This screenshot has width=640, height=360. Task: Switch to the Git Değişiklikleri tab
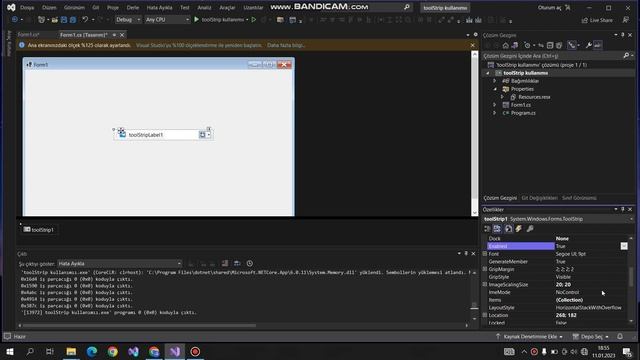539,198
